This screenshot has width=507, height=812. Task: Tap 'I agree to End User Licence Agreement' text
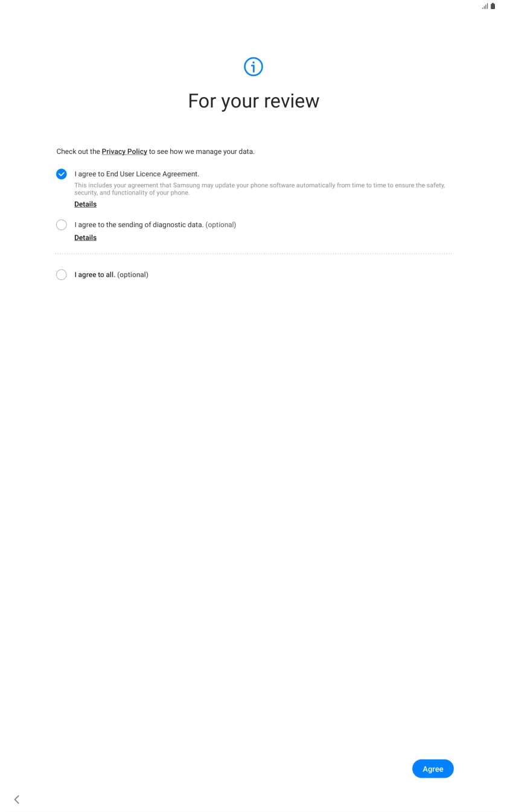click(137, 174)
